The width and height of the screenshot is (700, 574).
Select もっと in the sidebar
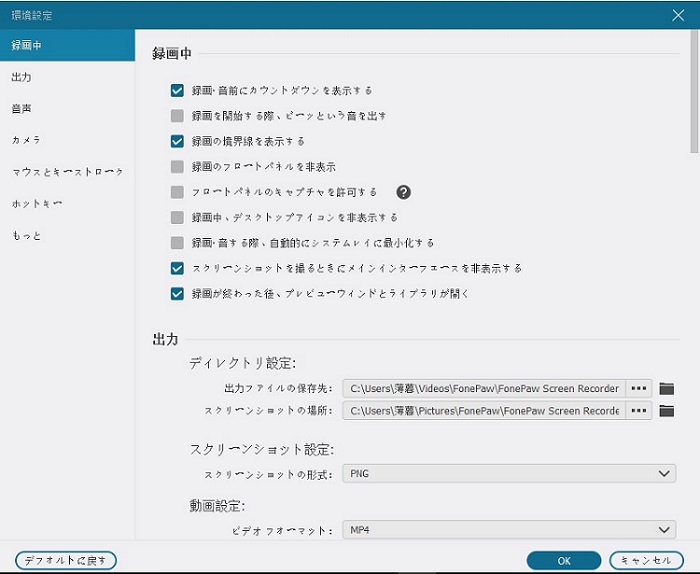pos(67,236)
